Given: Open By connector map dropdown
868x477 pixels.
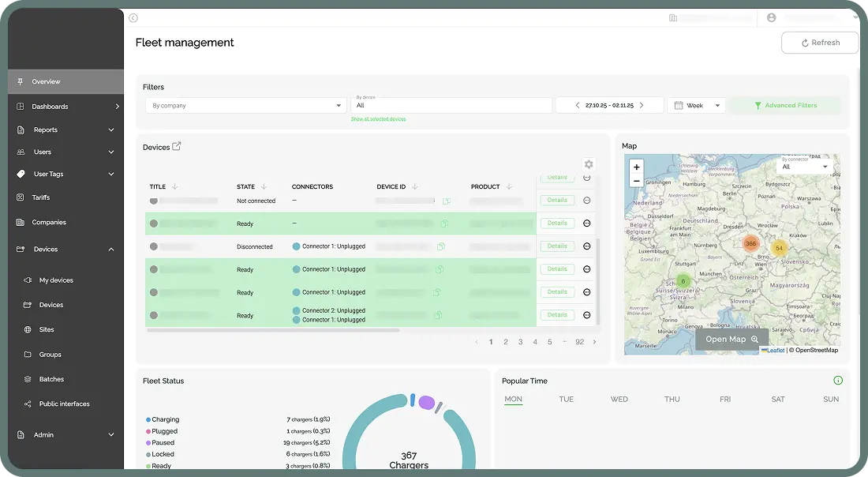Looking at the screenshot, I should 805,165.
